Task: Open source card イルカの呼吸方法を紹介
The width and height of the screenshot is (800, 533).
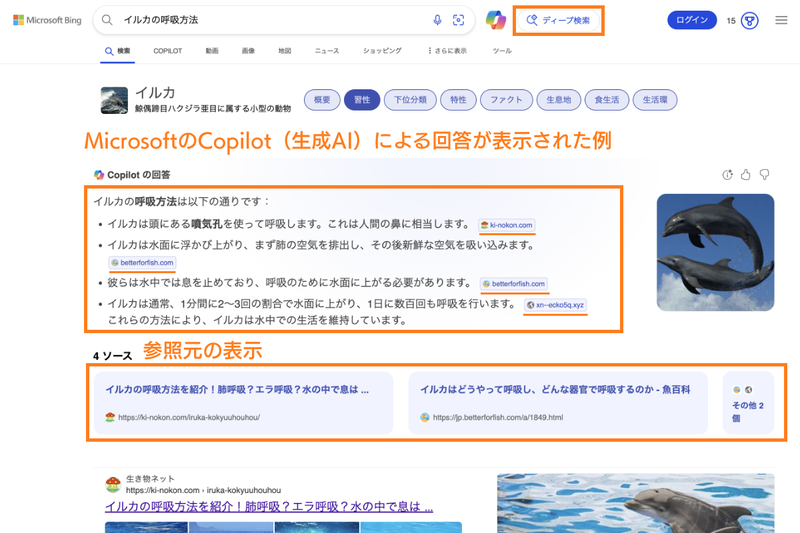Action: point(243,403)
